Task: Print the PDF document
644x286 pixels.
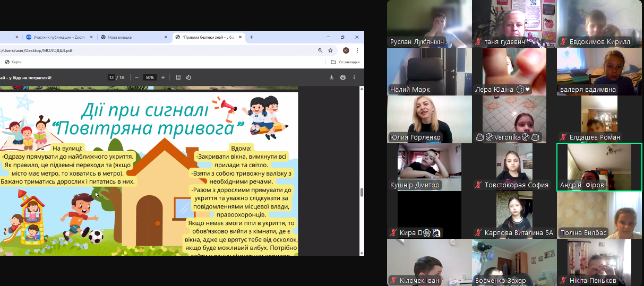Action: pos(343,77)
